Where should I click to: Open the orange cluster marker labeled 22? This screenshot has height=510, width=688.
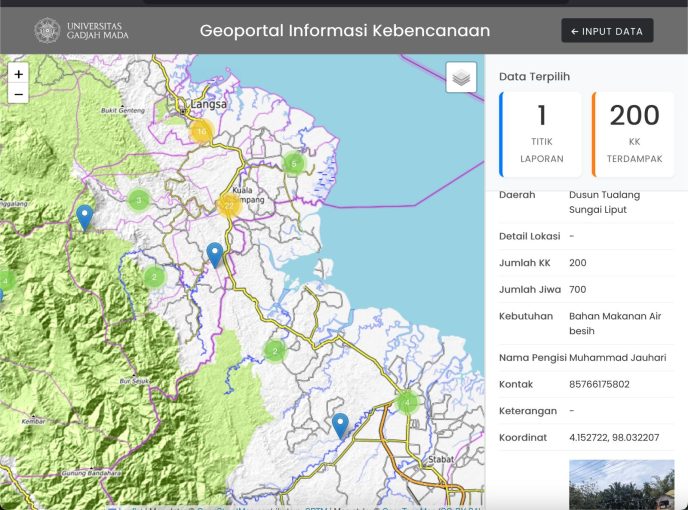pos(229,206)
